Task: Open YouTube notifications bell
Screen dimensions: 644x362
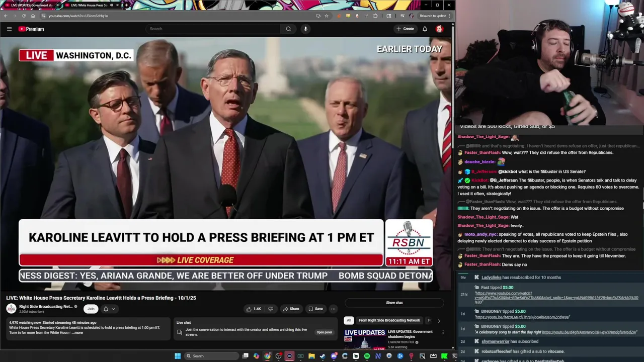Action: pyautogui.click(x=425, y=29)
